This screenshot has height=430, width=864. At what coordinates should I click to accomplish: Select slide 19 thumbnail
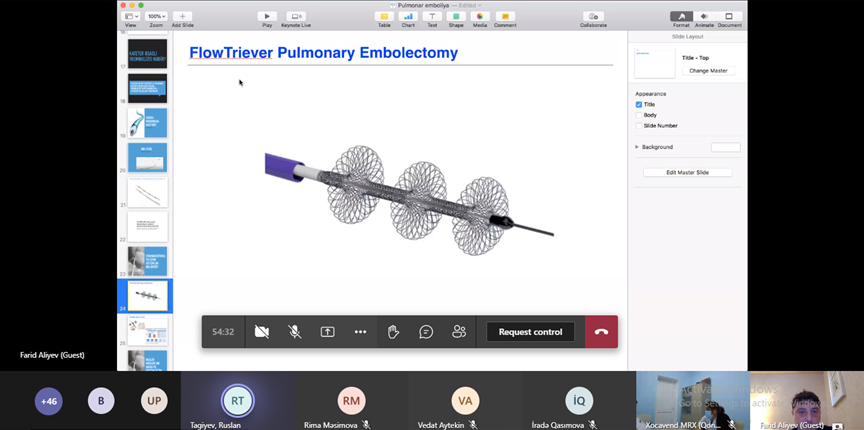point(148,123)
